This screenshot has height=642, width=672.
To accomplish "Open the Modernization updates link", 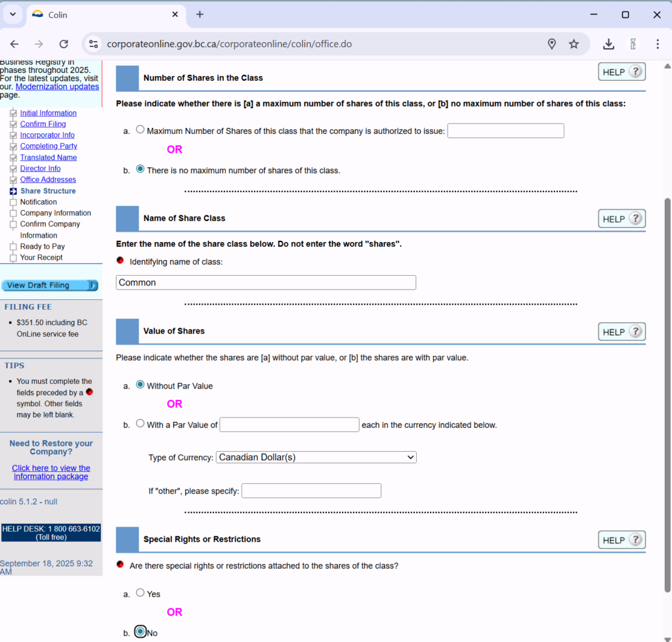I will 57,87.
